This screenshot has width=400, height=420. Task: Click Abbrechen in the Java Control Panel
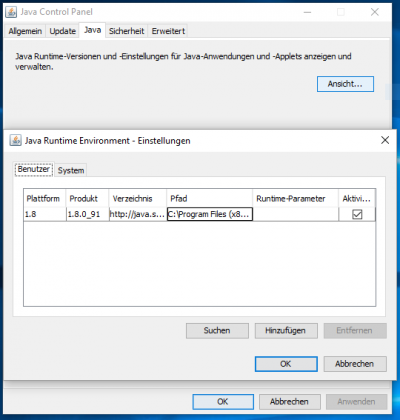(289, 402)
